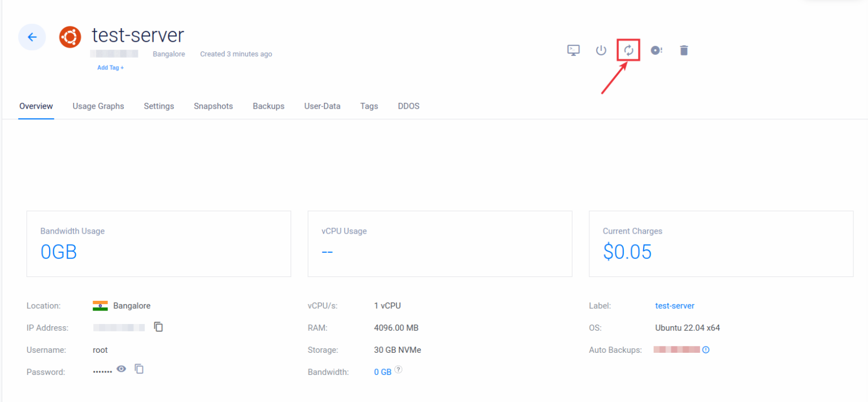Switch to the Usage Graphs tab
868x402 pixels.
98,106
